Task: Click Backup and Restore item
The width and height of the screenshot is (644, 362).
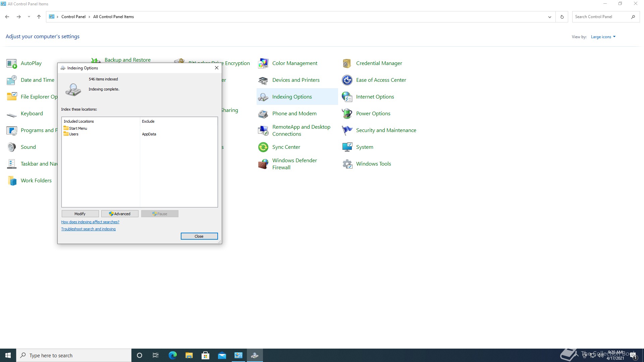Action: [127, 60]
